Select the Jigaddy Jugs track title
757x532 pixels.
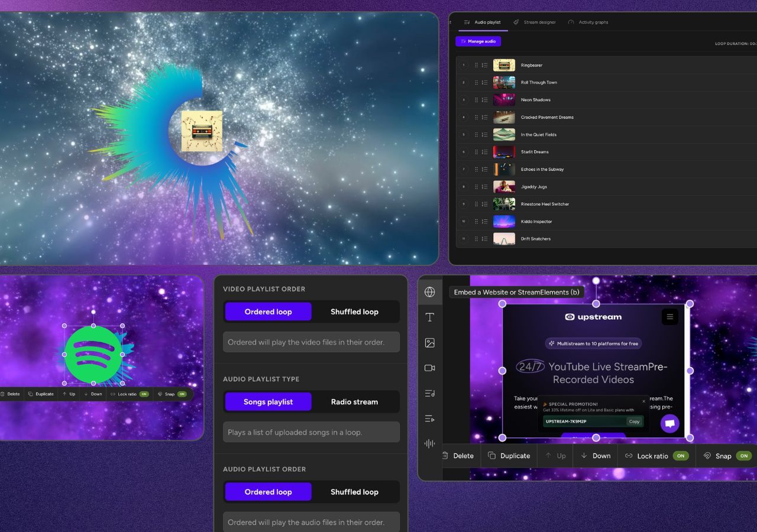click(534, 187)
